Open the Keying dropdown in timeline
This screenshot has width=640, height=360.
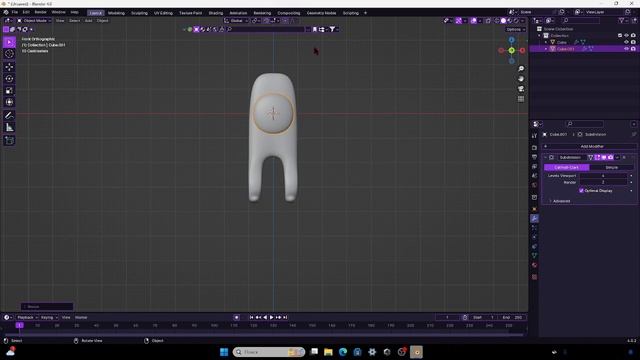click(x=49, y=318)
